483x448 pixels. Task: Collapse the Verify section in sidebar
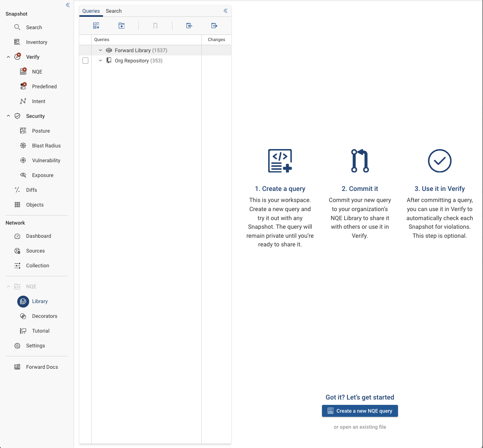(8, 57)
